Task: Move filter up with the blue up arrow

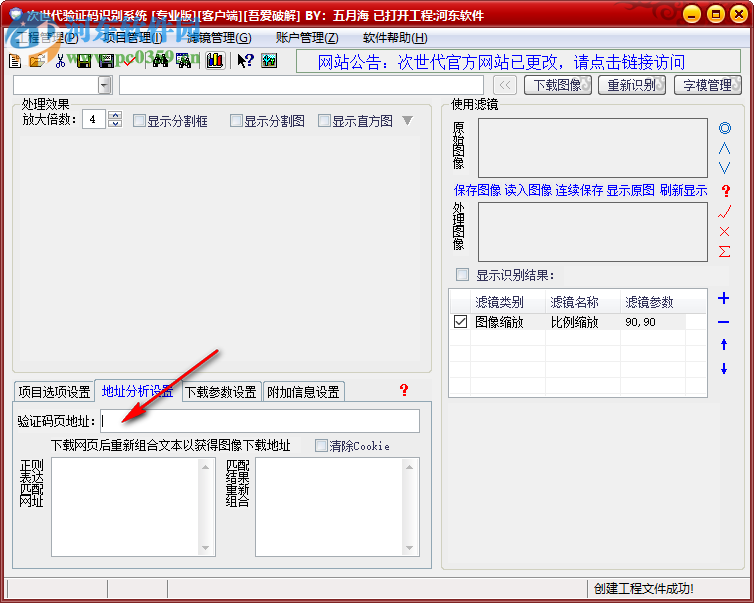Action: [724, 344]
